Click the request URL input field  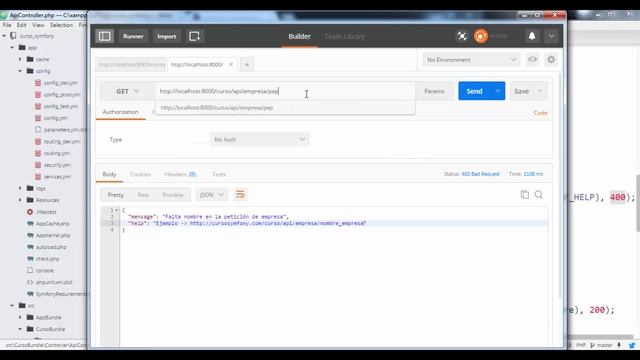point(285,91)
